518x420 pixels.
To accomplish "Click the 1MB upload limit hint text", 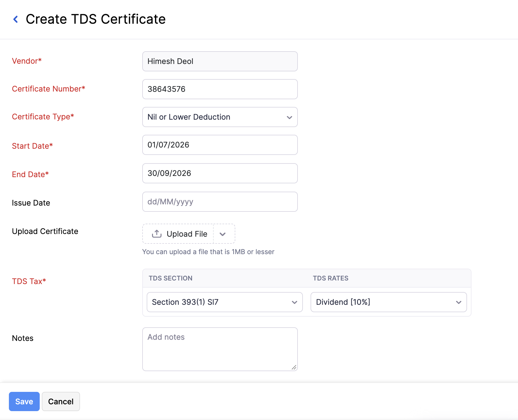I will [x=208, y=252].
